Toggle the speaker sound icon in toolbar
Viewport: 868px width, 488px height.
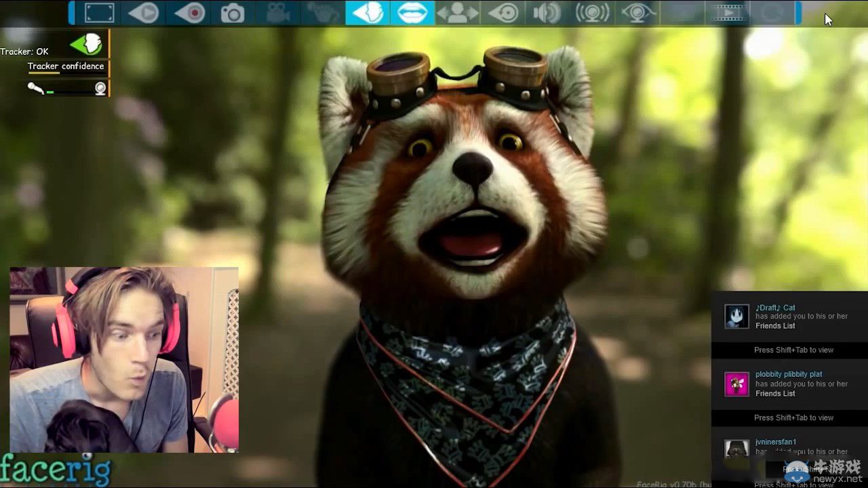(x=547, y=13)
